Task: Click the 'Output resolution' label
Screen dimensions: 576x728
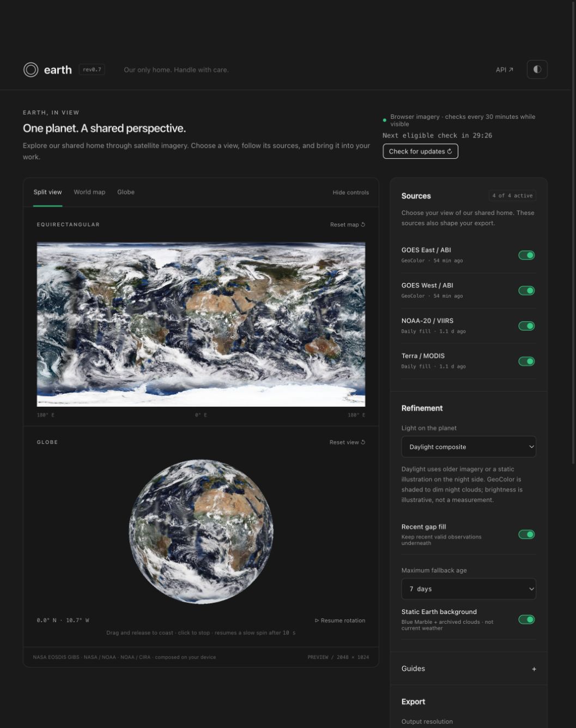Action: click(427, 721)
